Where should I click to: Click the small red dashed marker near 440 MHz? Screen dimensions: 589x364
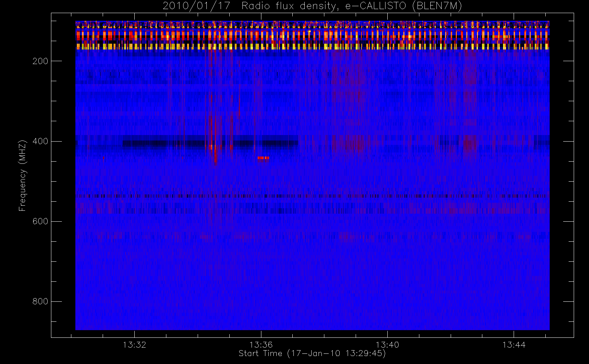pyautogui.click(x=263, y=158)
